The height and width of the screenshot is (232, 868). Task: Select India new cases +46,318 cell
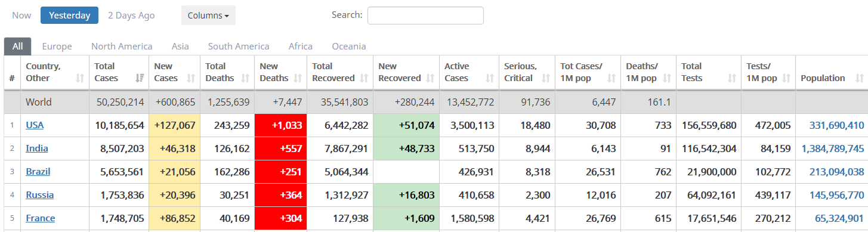[175, 149]
